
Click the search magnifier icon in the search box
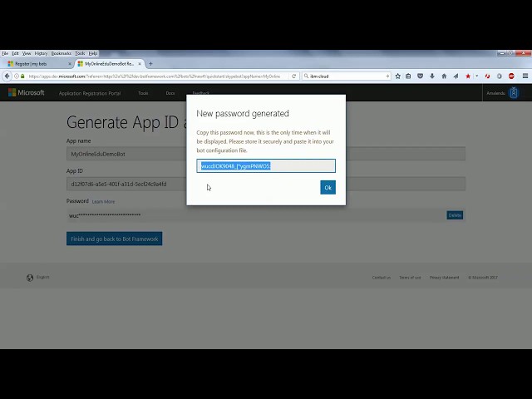tap(306, 76)
